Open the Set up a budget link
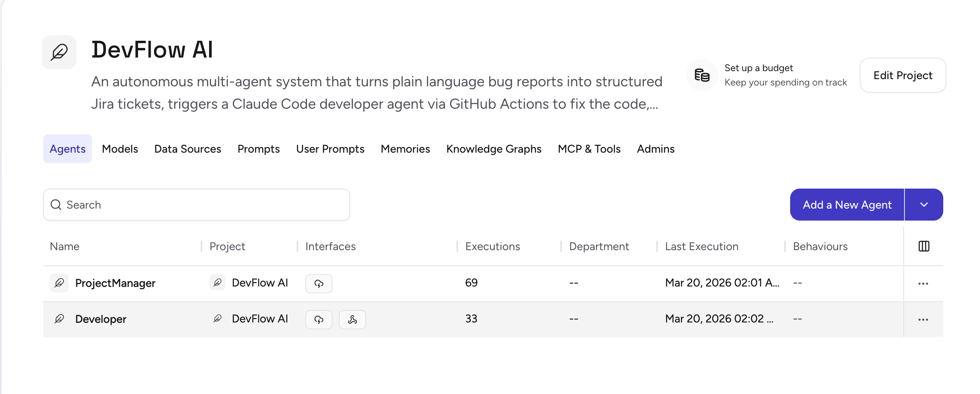This screenshot has height=394, width=980. coord(758,68)
